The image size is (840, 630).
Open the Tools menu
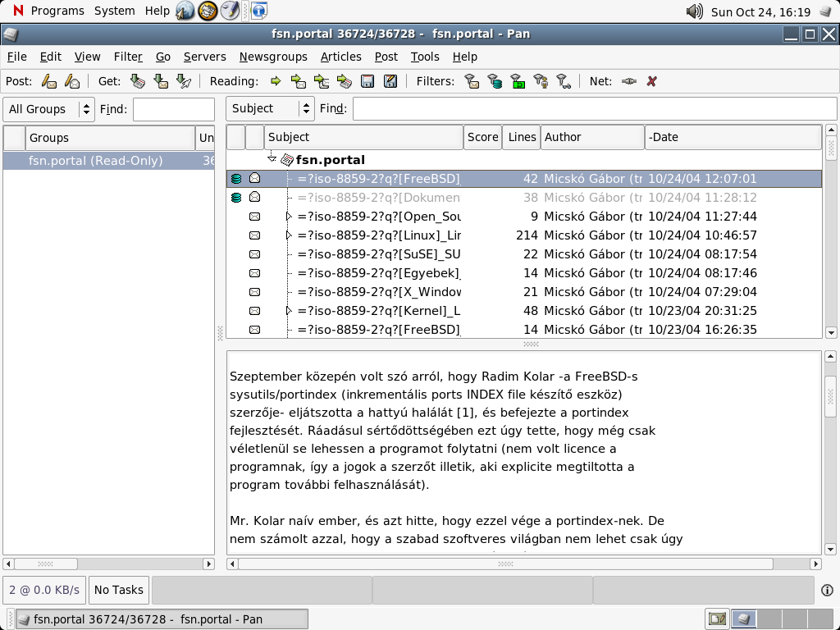(425, 57)
